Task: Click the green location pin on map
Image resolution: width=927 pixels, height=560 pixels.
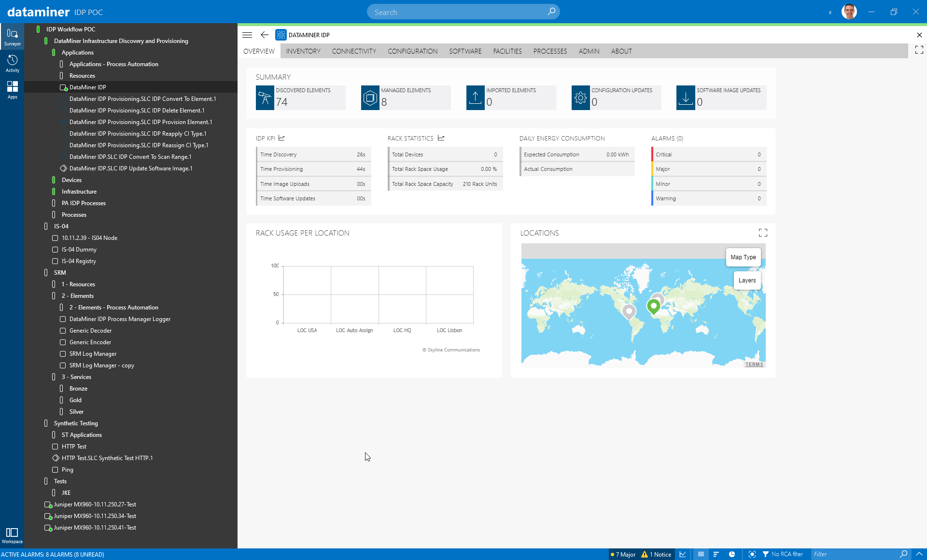Action: (x=653, y=306)
